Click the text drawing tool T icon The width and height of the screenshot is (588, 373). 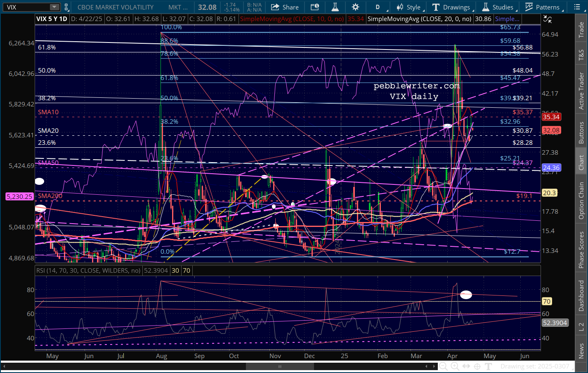click(x=489, y=366)
